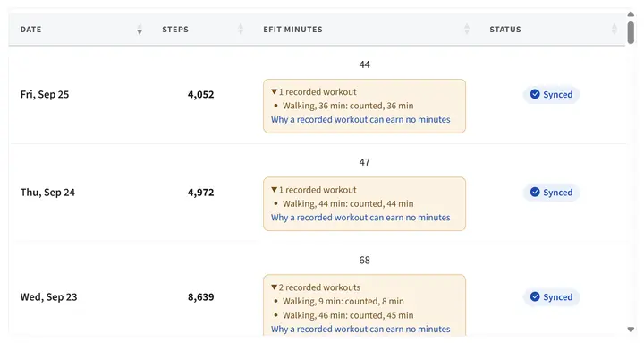Image resolution: width=644 pixels, height=343 pixels.
Task: Click the Synced badge for Wed, Sep 23
Action: [551, 297]
